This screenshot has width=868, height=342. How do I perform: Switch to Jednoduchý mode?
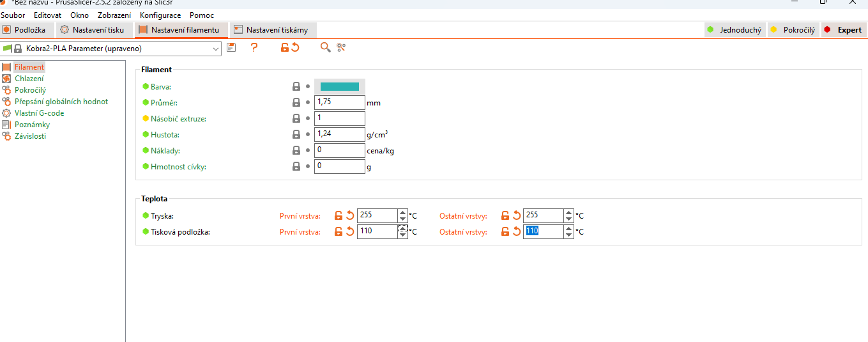(734, 29)
